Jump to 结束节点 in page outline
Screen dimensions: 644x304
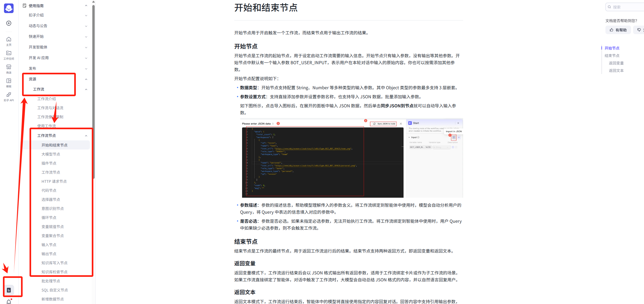(612, 56)
